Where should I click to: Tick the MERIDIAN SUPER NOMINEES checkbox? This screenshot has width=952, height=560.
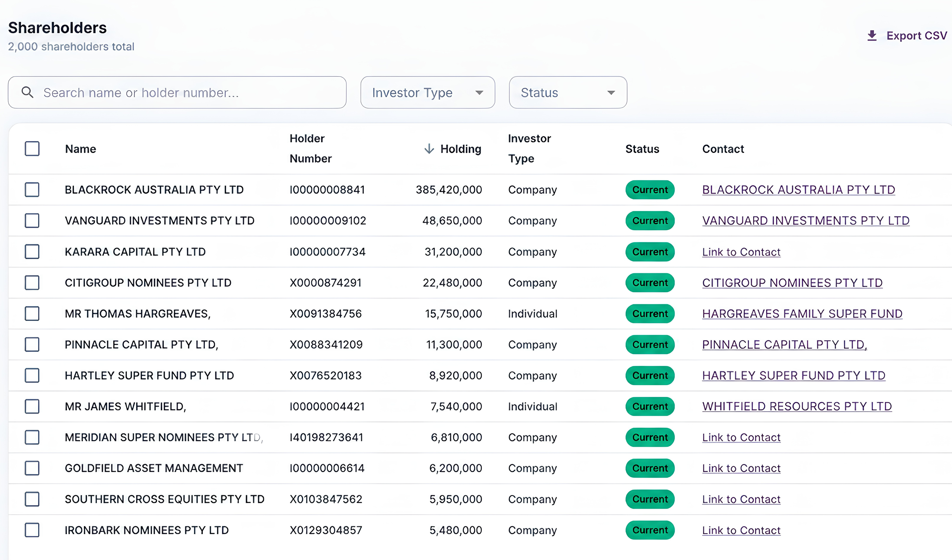(x=32, y=437)
